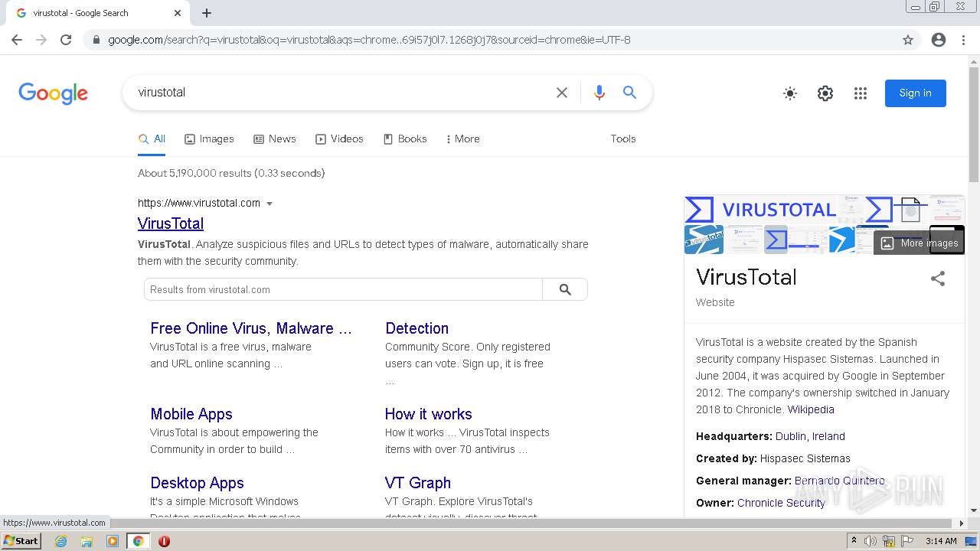Submit search with the blue magnifier icon
The height and width of the screenshot is (551, 980).
coord(630,93)
